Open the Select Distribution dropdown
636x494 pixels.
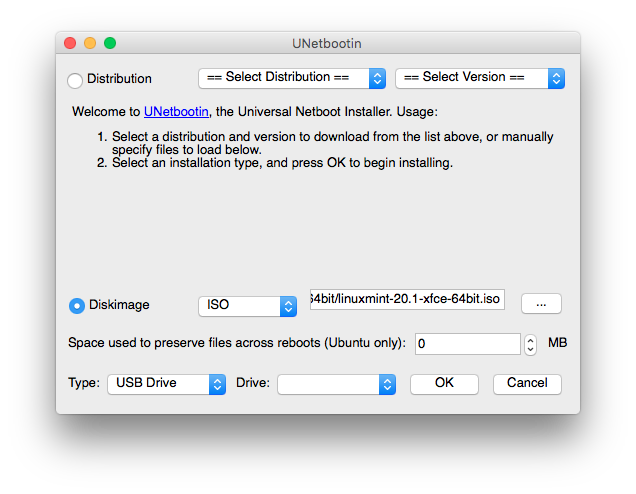coord(292,78)
